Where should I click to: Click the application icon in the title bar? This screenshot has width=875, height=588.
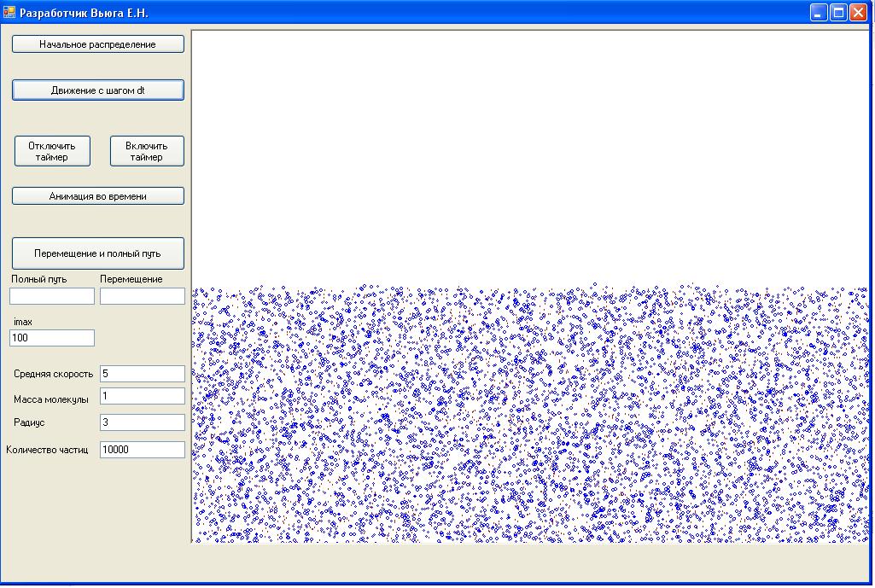(x=9, y=13)
